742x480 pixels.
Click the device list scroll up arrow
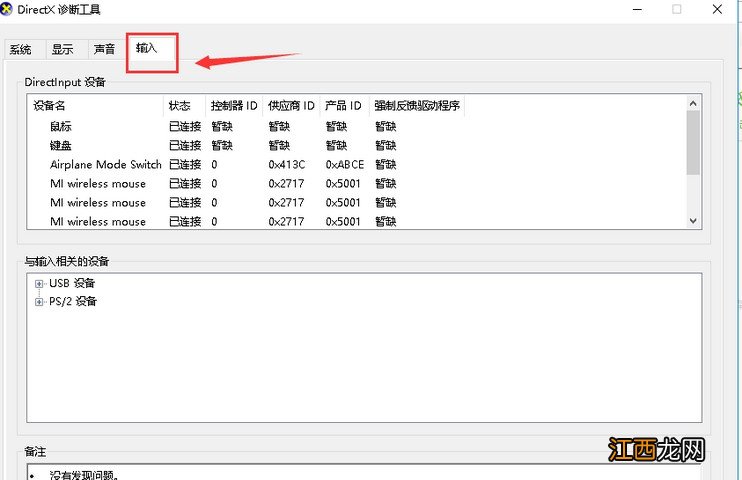point(693,103)
